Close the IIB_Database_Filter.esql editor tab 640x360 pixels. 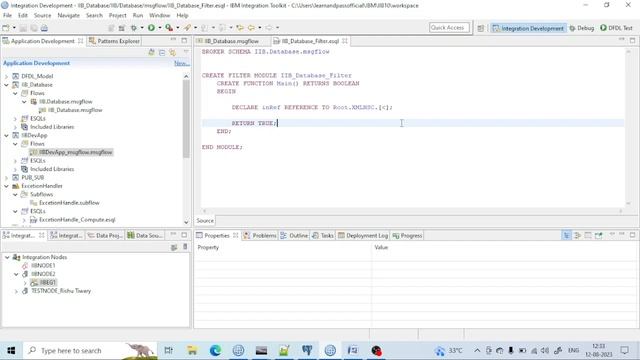[345, 41]
